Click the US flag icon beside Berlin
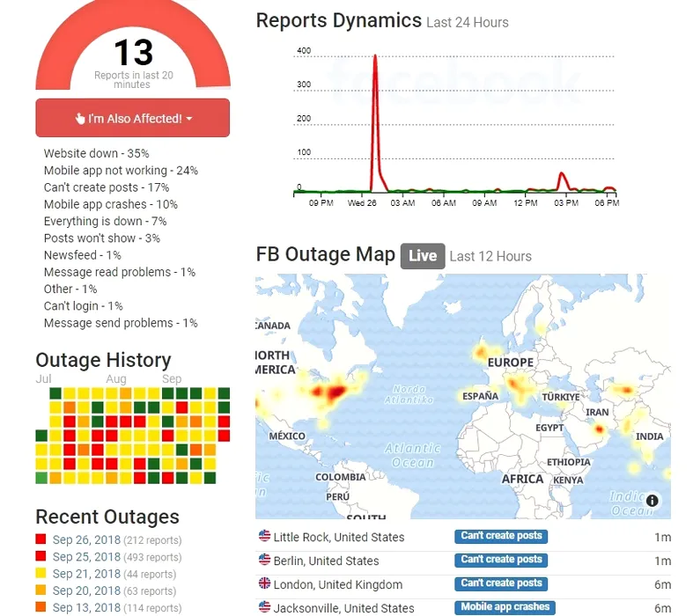The width and height of the screenshot is (693, 616). [264, 560]
